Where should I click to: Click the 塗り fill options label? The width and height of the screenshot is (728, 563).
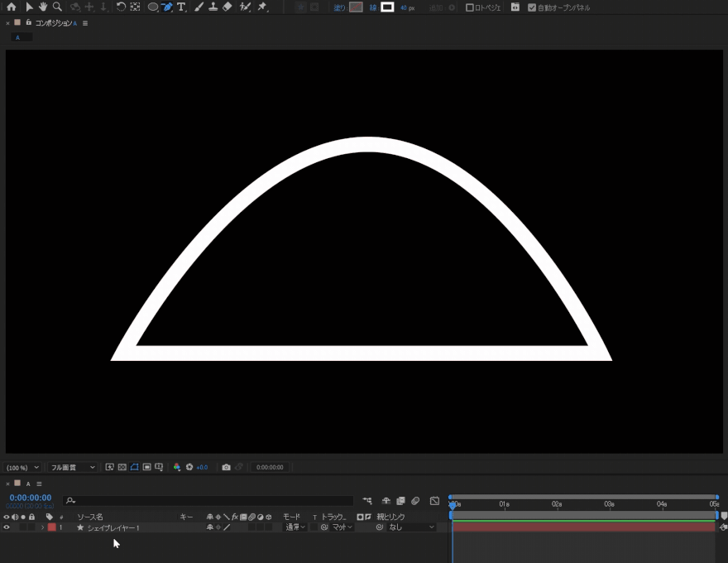tap(339, 7)
